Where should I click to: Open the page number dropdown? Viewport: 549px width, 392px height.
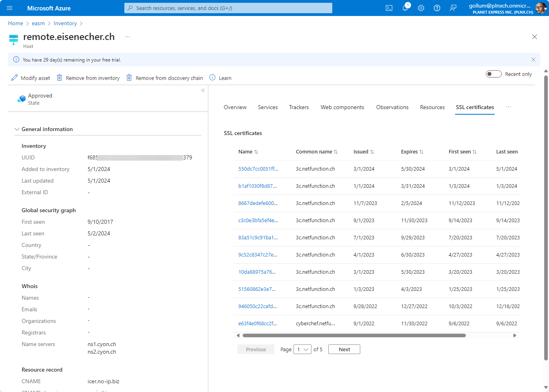coord(302,349)
